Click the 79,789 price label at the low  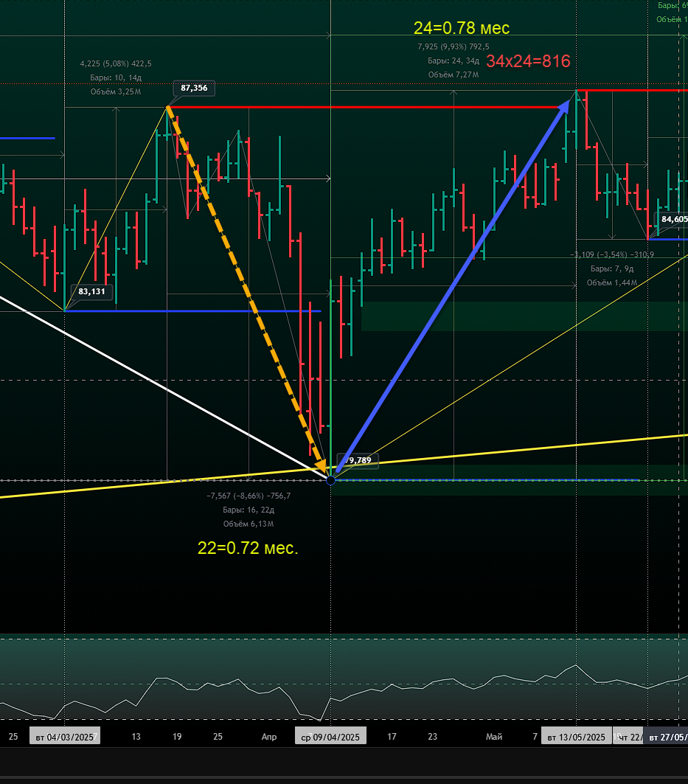(358, 460)
